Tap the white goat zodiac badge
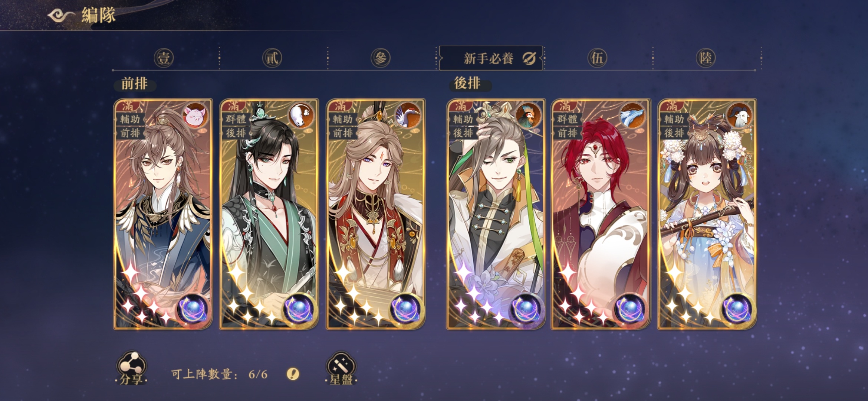The image size is (868, 401). point(740,115)
